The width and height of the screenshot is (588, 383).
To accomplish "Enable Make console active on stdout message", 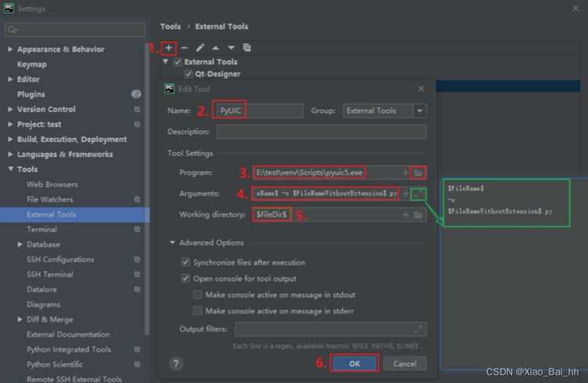I will point(198,295).
